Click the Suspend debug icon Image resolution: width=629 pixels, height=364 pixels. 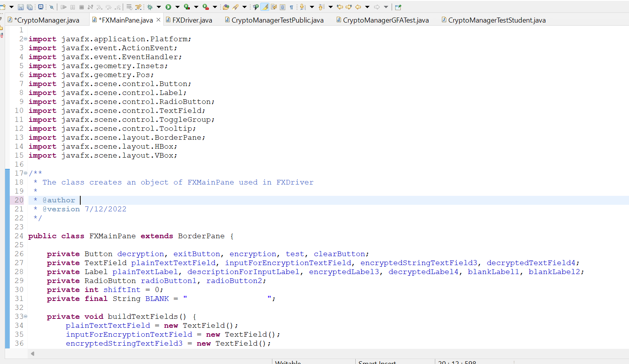tap(72, 7)
